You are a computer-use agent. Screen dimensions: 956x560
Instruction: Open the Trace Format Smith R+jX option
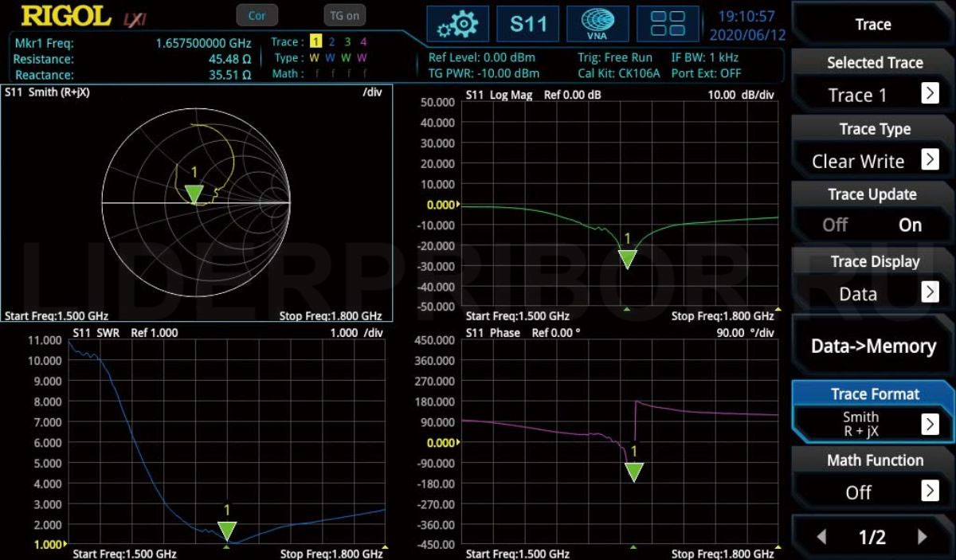(873, 424)
